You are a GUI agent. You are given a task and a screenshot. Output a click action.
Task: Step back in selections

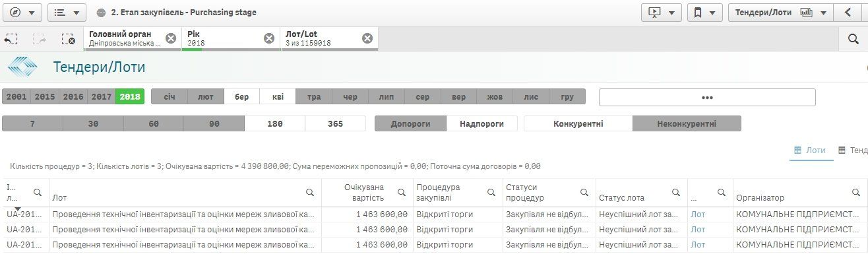click(x=11, y=39)
